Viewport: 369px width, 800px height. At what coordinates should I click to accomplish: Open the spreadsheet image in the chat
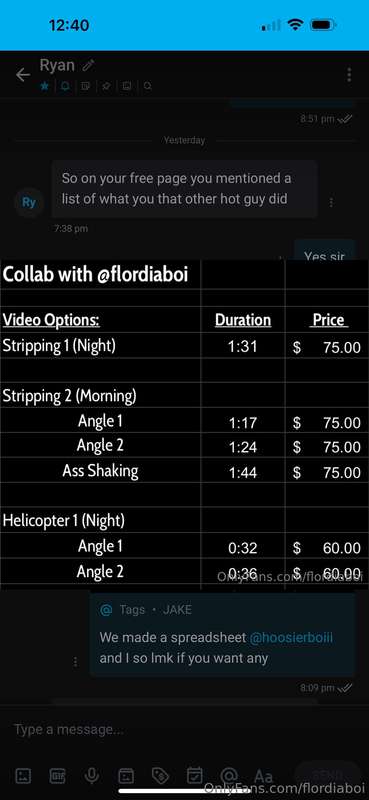(184, 424)
